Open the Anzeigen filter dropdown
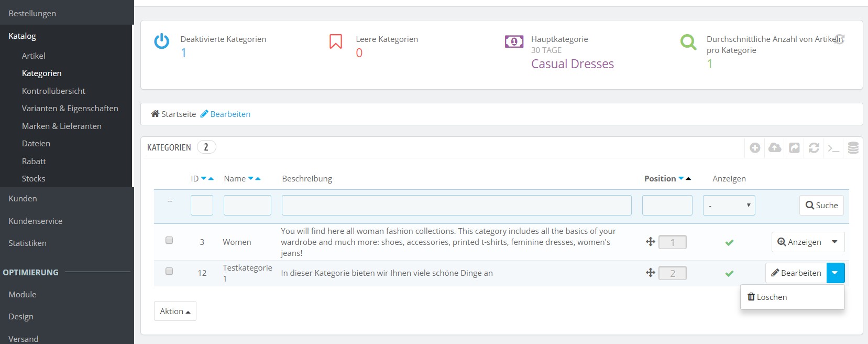 tap(729, 205)
